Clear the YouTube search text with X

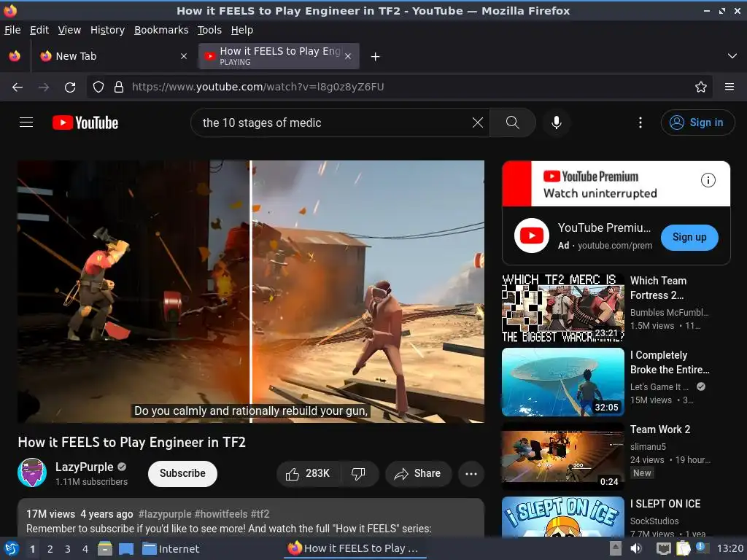click(477, 122)
